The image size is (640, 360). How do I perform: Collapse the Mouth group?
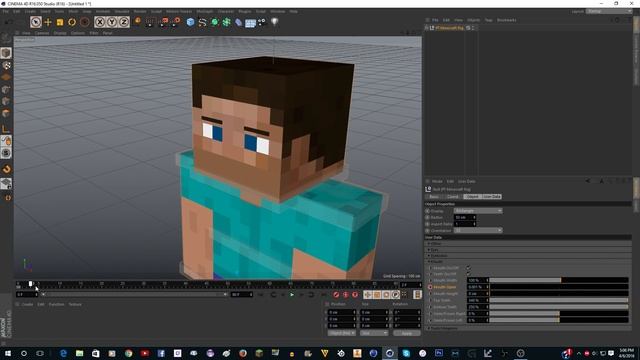pos(429,262)
